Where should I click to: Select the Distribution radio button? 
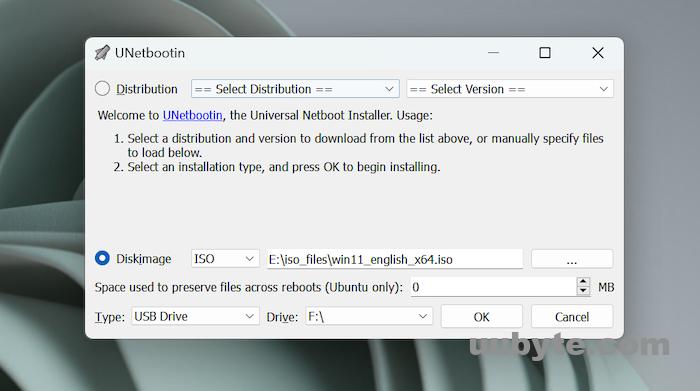(x=102, y=88)
